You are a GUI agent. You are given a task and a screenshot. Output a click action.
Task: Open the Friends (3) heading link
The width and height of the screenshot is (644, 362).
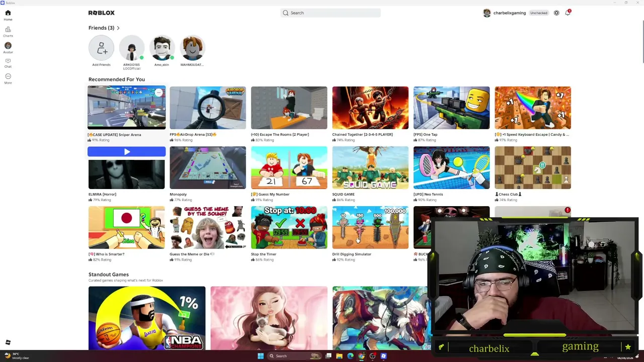(101, 28)
